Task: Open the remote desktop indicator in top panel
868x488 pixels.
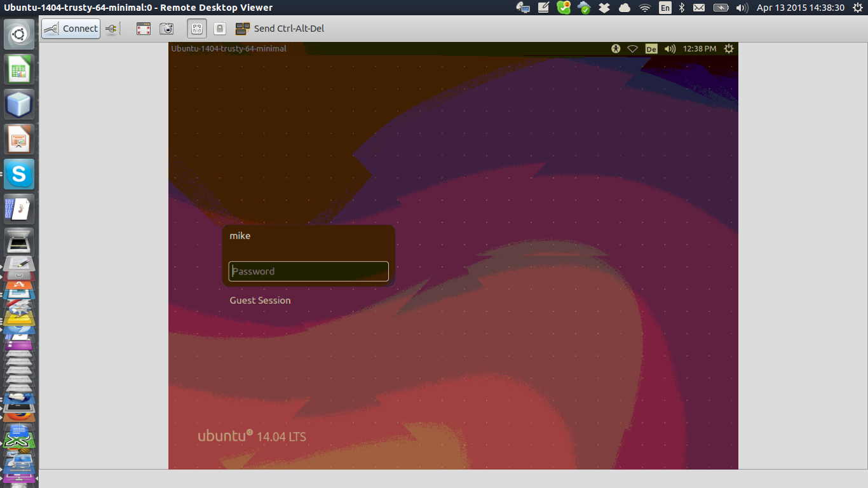Action: coord(523,8)
